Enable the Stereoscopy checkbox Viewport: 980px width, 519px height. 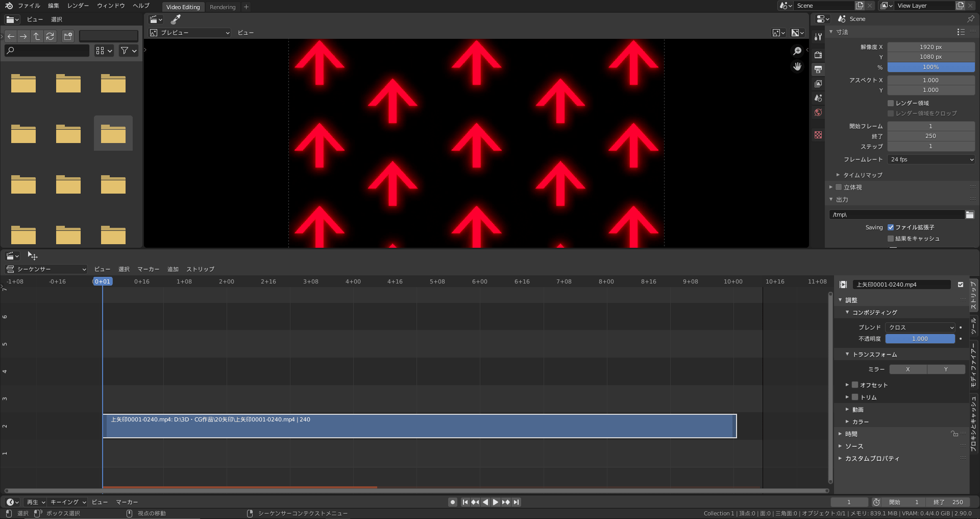839,187
